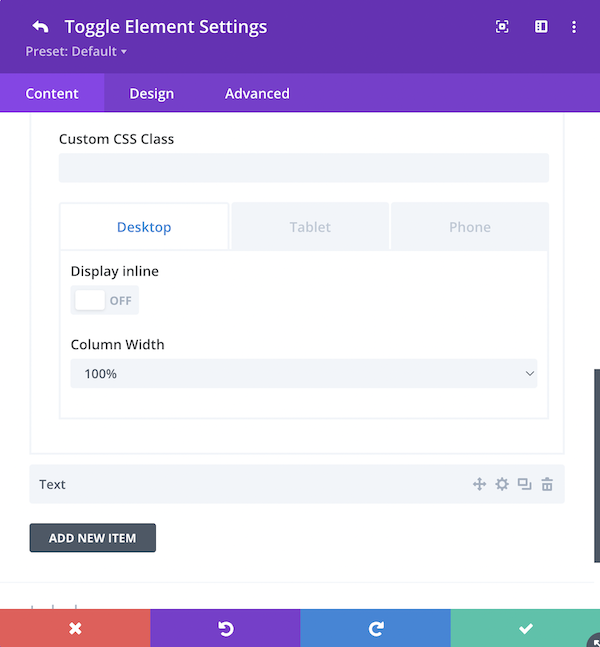This screenshot has height=647, width=600.
Task: Switch to the Design tab
Action: point(151,93)
